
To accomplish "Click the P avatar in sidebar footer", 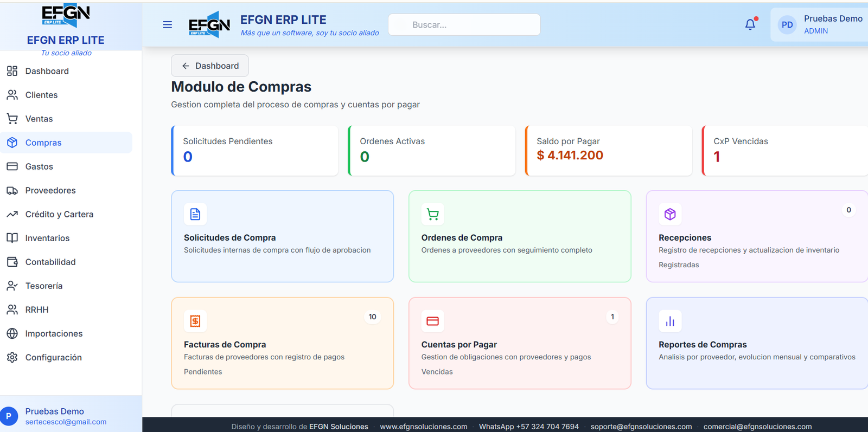I will coord(9,416).
